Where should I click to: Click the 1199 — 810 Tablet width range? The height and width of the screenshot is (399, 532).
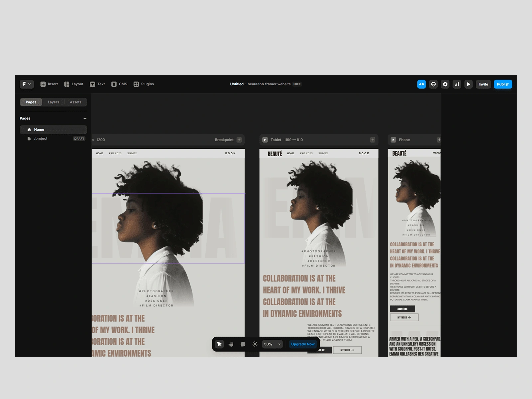[x=293, y=140]
